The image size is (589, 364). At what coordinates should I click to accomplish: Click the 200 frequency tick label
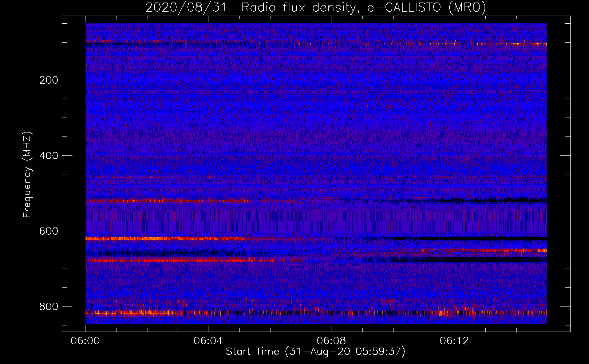(49, 80)
